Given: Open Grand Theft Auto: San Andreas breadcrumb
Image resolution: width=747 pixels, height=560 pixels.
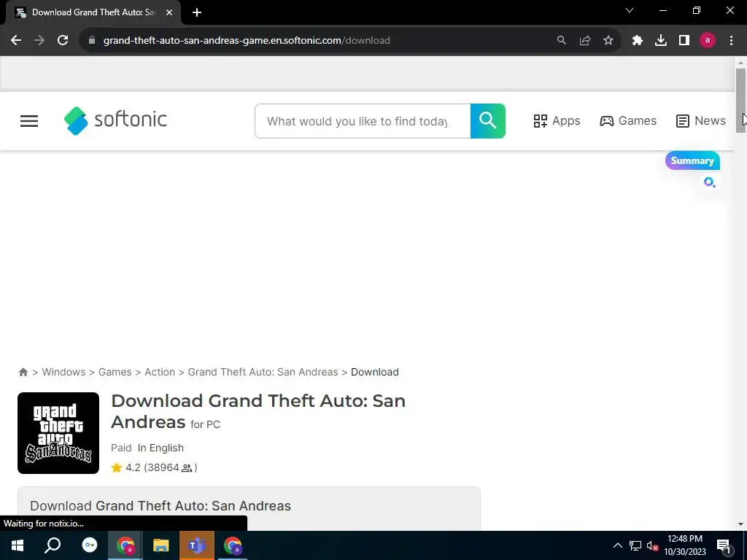Looking at the screenshot, I should click(x=263, y=372).
